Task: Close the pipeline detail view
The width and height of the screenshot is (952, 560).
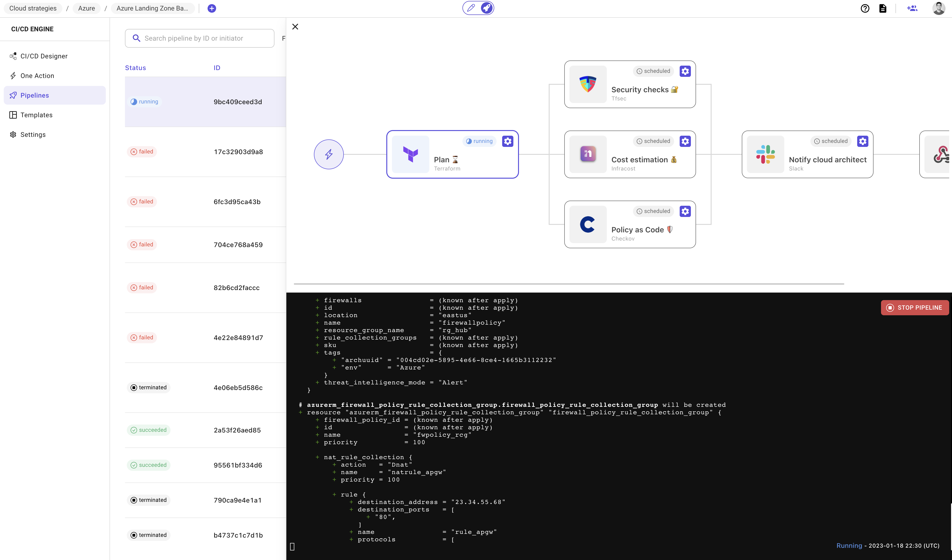Action: click(295, 26)
